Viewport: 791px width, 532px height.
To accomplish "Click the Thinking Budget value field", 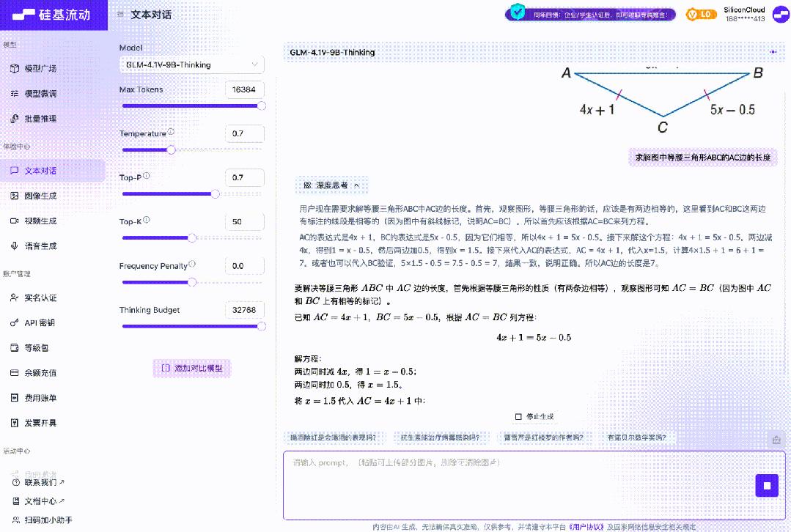I will coord(245,310).
